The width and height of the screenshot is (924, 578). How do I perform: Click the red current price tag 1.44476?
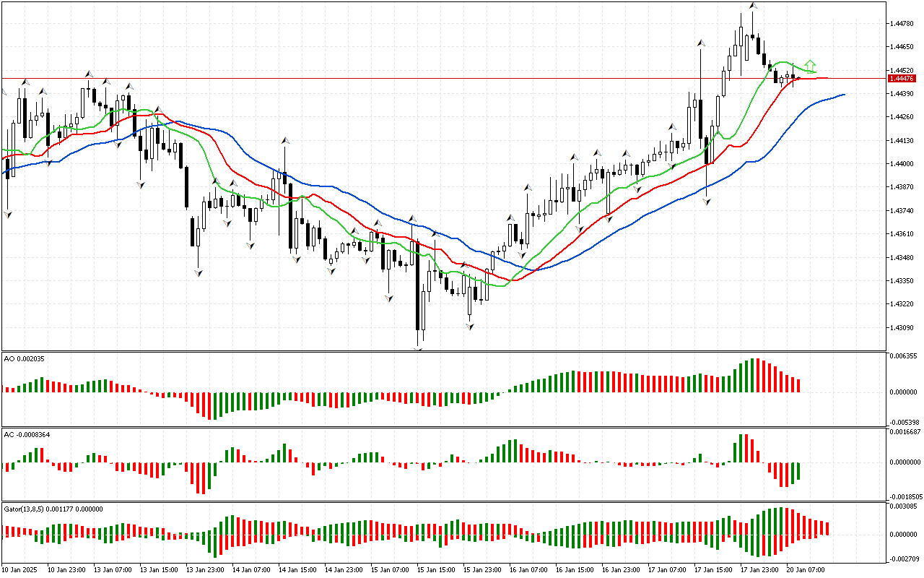tap(902, 78)
